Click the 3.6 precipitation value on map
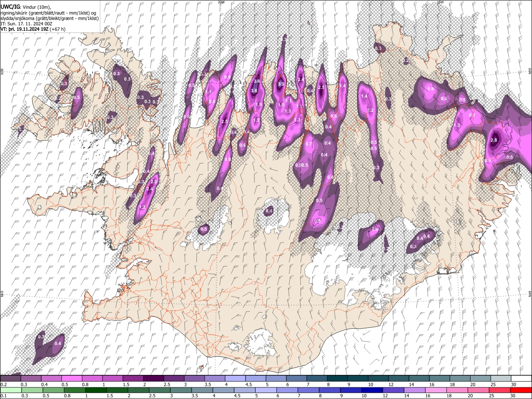The image size is (532, 399). click(257, 81)
